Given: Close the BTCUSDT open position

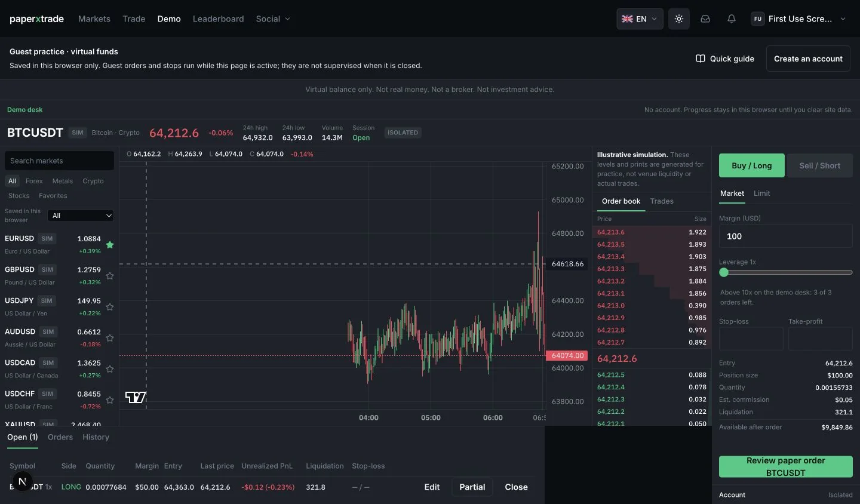Looking at the screenshot, I should 516,487.
